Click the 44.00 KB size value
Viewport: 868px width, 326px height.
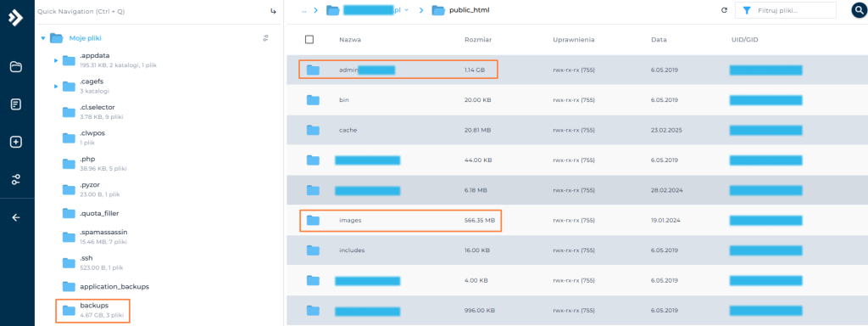tap(478, 160)
